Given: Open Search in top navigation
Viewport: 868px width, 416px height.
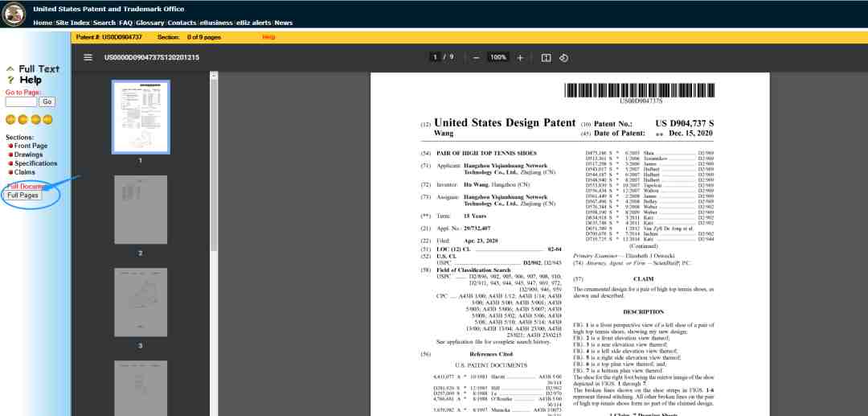Looking at the screenshot, I should coord(104,23).
